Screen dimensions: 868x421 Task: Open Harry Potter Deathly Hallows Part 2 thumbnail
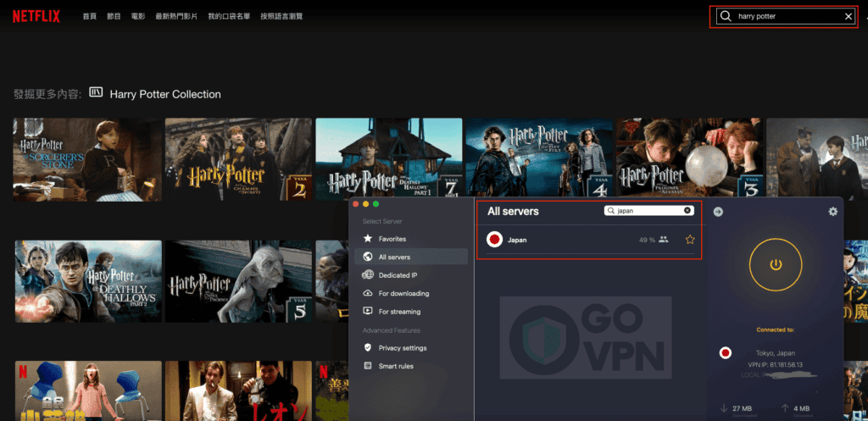[88, 281]
